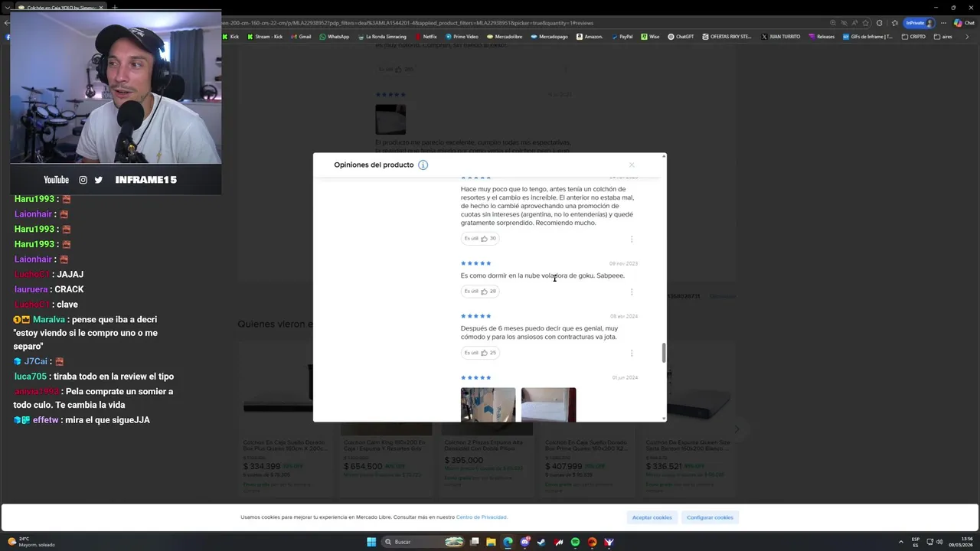Open Copilot Chat button
This screenshot has width=980, height=551.
(963, 23)
